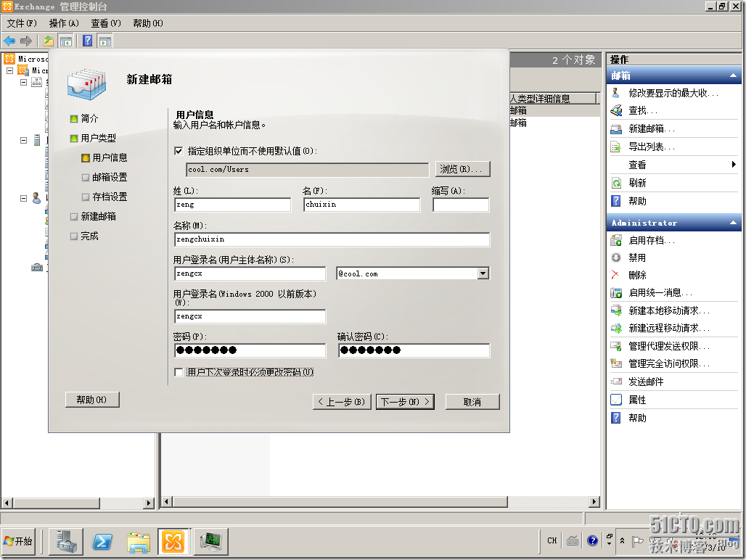Open the 操作 menu
Image resolution: width=746 pixels, height=560 pixels.
coord(64,23)
